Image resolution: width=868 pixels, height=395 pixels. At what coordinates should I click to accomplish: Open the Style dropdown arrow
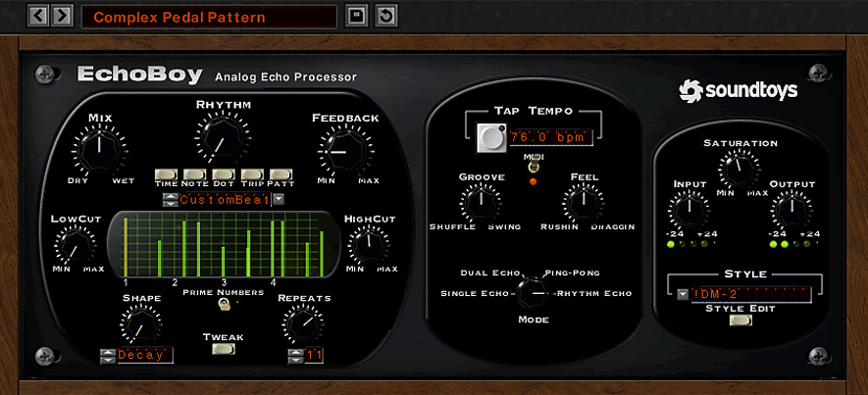coord(683,294)
